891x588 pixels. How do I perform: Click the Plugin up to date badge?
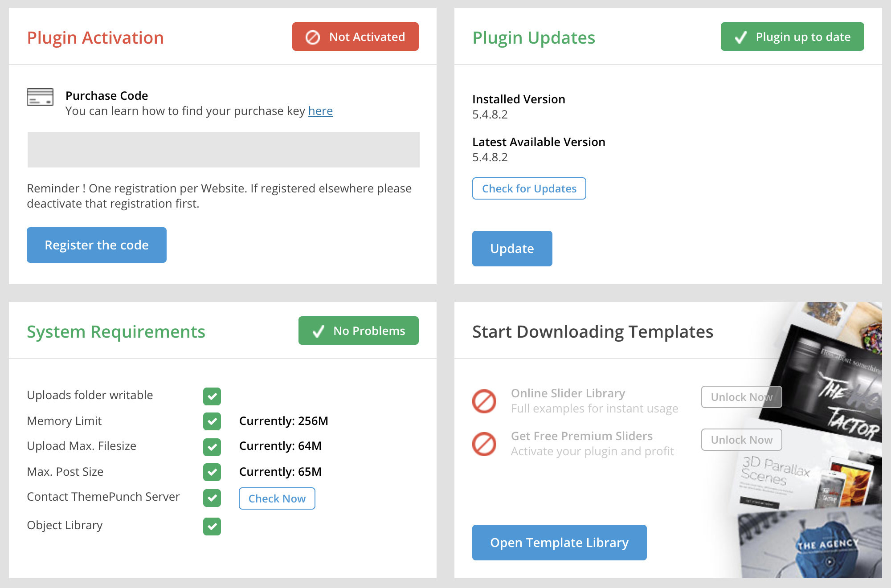click(792, 37)
